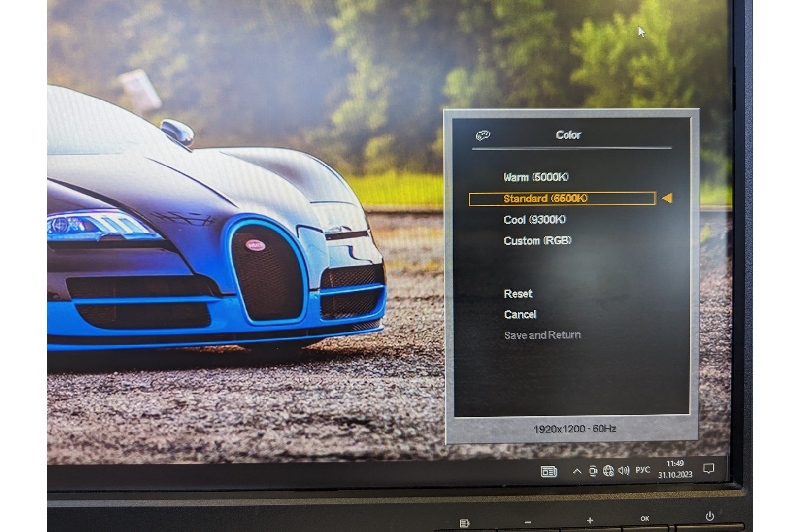
Task: Tap the monitor power bezel button
Action: click(x=710, y=516)
